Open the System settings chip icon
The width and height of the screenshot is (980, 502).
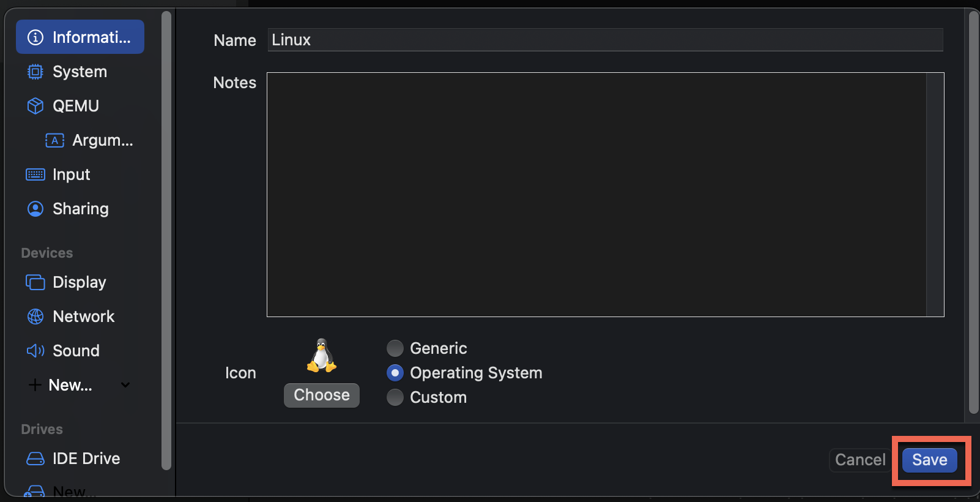pyautogui.click(x=35, y=72)
